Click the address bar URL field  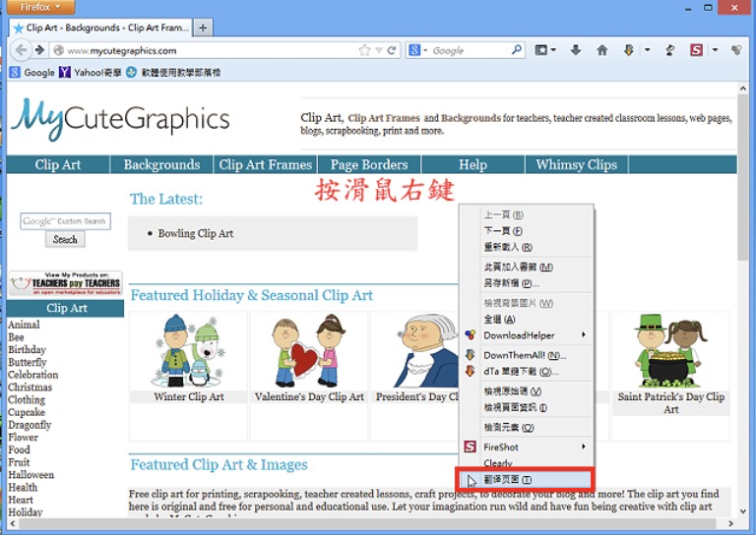[213, 50]
